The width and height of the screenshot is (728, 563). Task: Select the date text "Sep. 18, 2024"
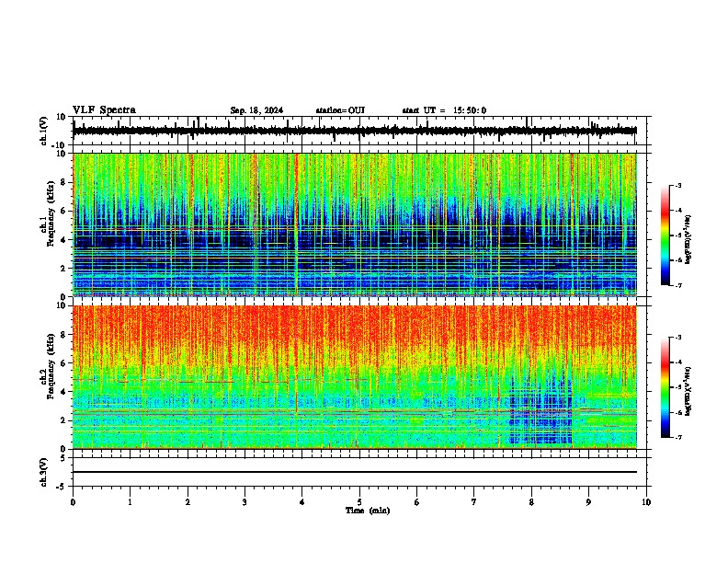coord(256,110)
